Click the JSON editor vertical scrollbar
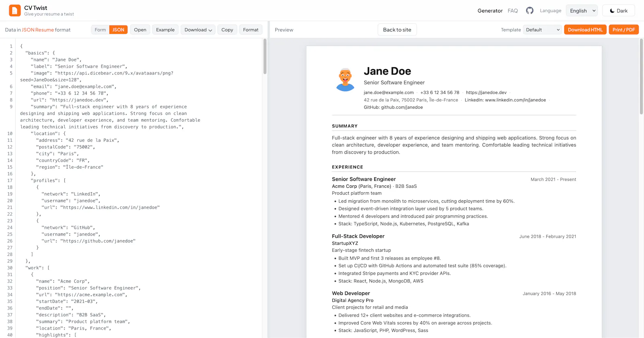The image size is (644, 338). pos(265,56)
